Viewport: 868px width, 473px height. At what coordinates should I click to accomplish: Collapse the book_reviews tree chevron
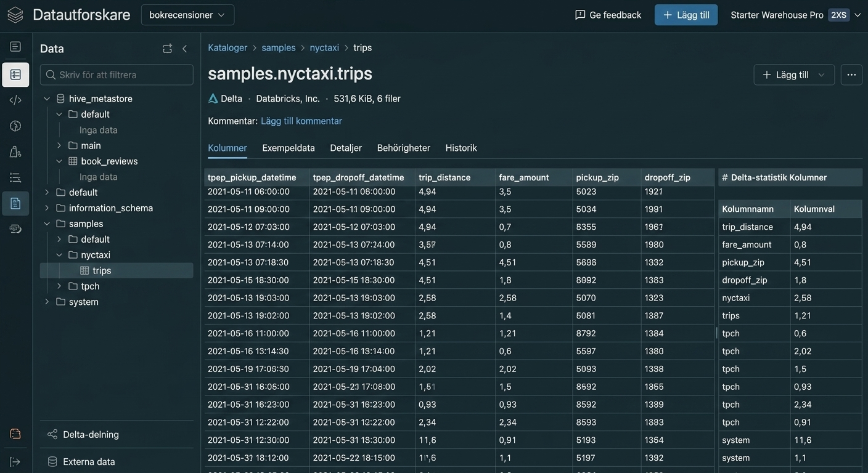pyautogui.click(x=59, y=161)
